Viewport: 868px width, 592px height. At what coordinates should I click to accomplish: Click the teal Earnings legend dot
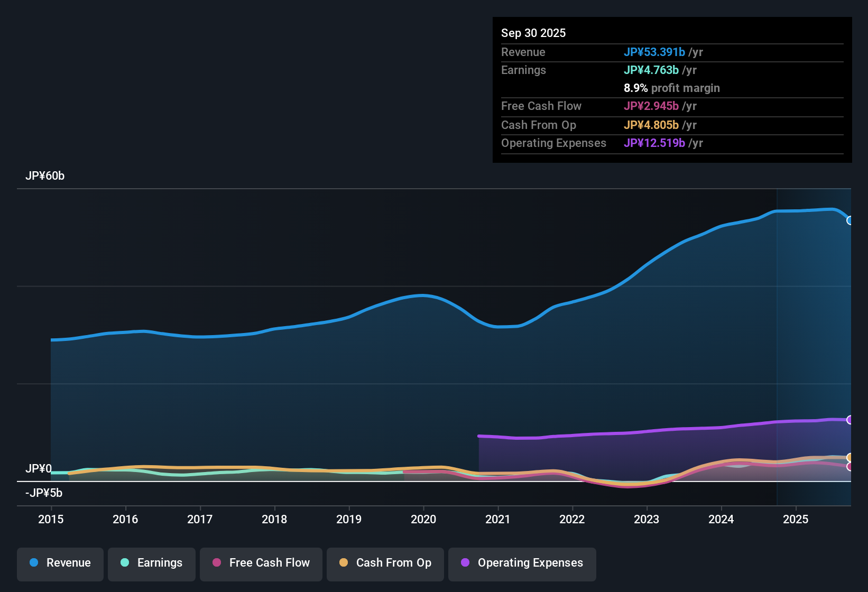(x=125, y=563)
